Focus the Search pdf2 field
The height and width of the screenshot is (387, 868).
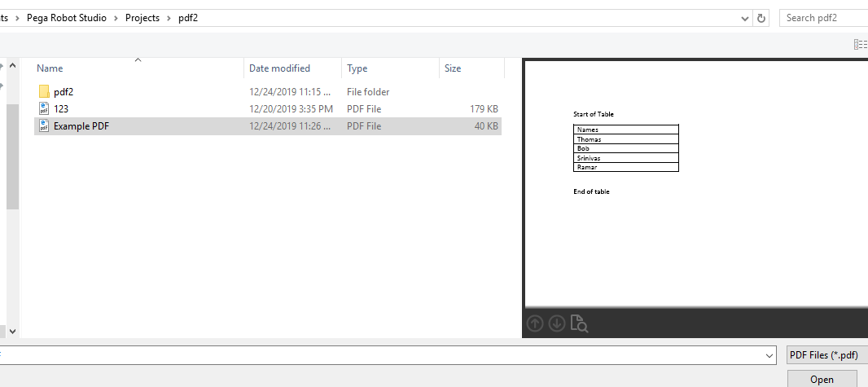pos(824,18)
